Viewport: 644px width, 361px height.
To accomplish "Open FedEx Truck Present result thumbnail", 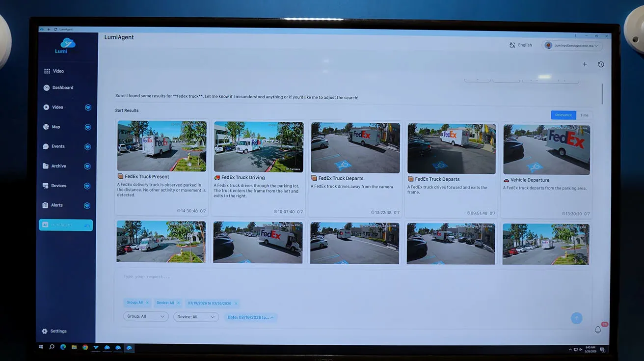I will tap(161, 146).
